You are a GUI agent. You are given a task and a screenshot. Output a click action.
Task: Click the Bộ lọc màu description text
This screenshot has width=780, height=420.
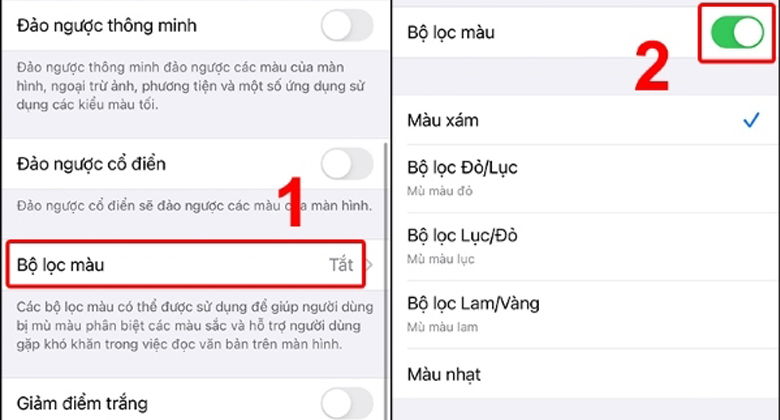pos(195,325)
